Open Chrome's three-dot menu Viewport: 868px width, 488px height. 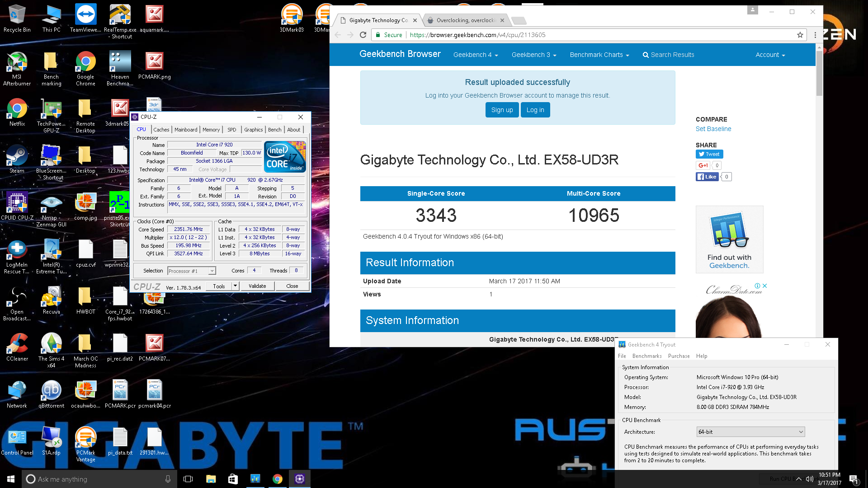click(x=815, y=35)
